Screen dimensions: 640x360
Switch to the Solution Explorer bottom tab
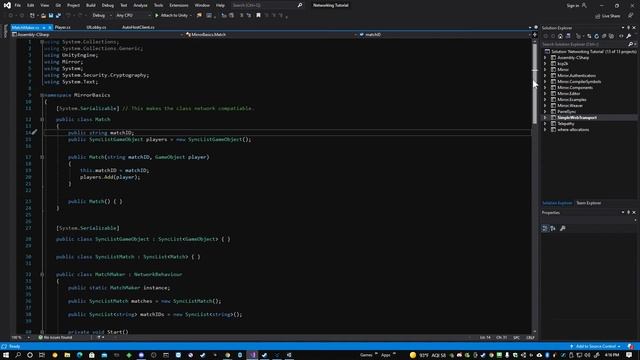[x=557, y=203]
